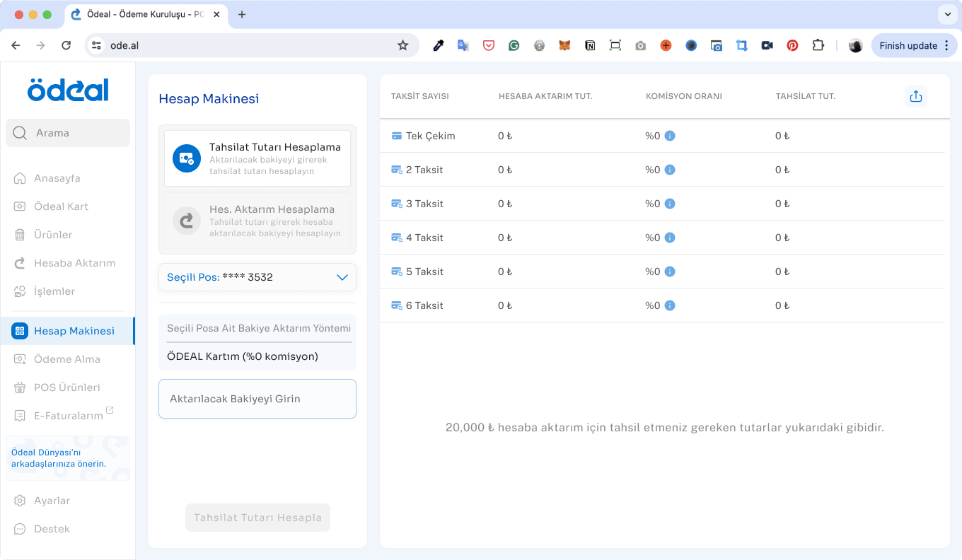Viewport: 962px width, 560px height.
Task: Go to Ürünler in the sidebar
Action: [x=68, y=235]
